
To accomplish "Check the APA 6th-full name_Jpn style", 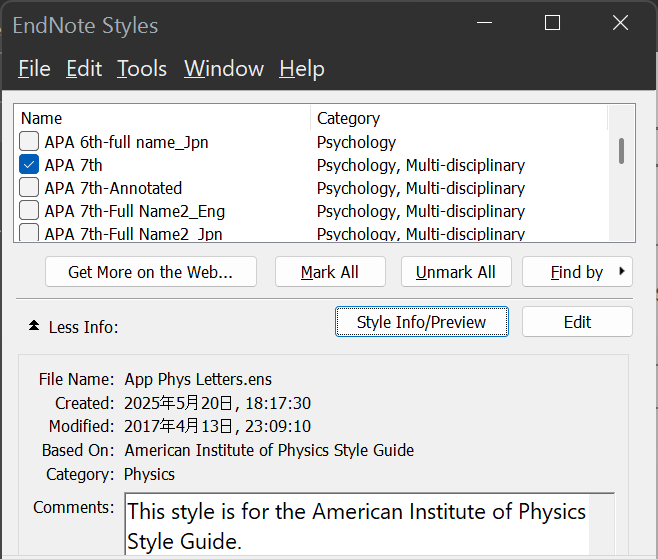I will (x=29, y=141).
